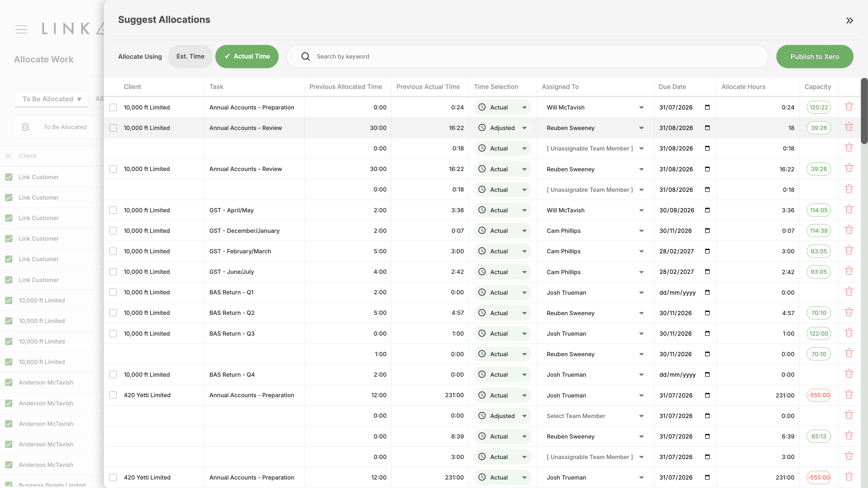Collapse the Suggest Allocations panel with double chevron
Viewport: 868px width, 488px height.
[x=850, y=21]
